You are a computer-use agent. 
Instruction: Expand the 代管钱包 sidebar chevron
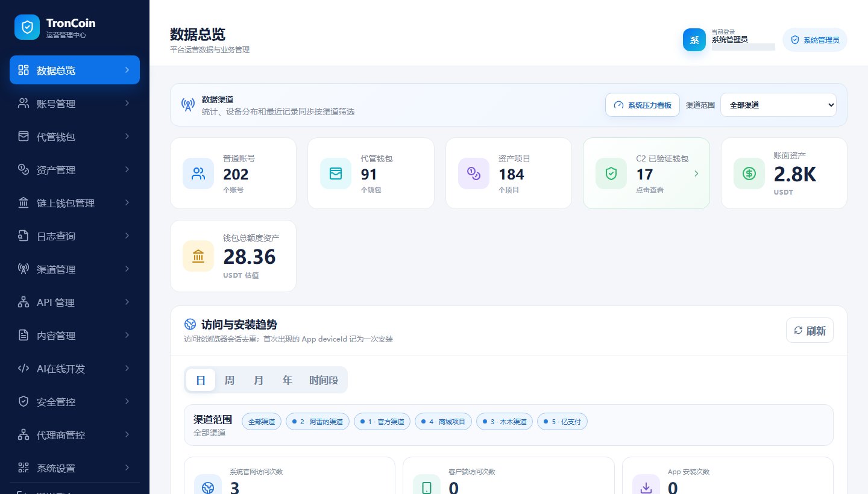[127, 136]
